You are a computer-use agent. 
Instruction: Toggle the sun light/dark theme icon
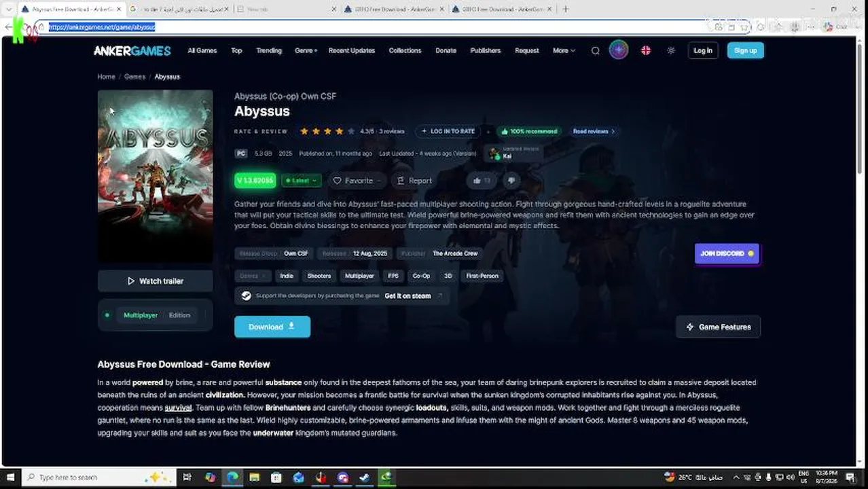point(671,50)
